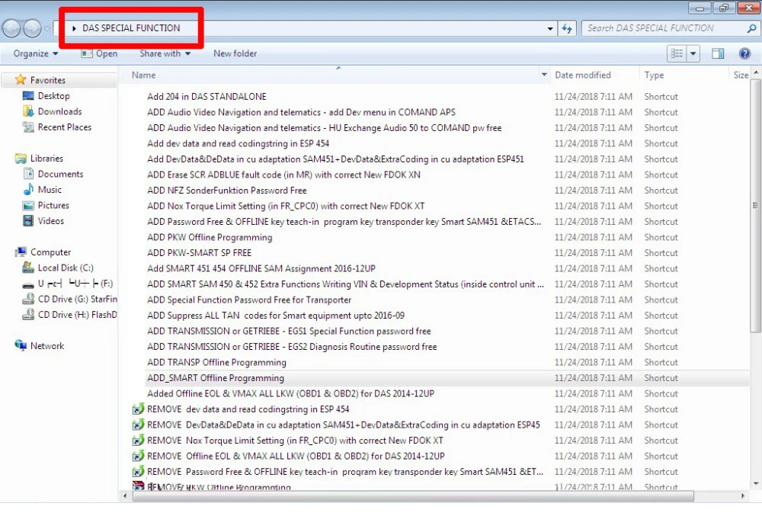Click the Local Disk (C:) drive icon
Screen dimensions: 762x532
point(28,268)
